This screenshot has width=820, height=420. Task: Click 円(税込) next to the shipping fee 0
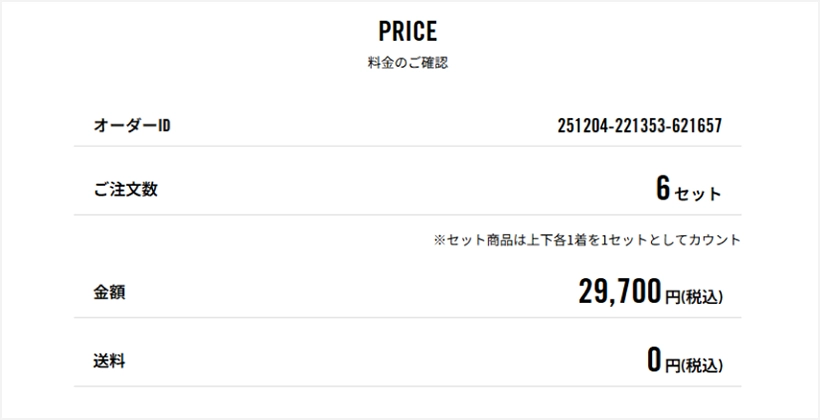click(694, 364)
